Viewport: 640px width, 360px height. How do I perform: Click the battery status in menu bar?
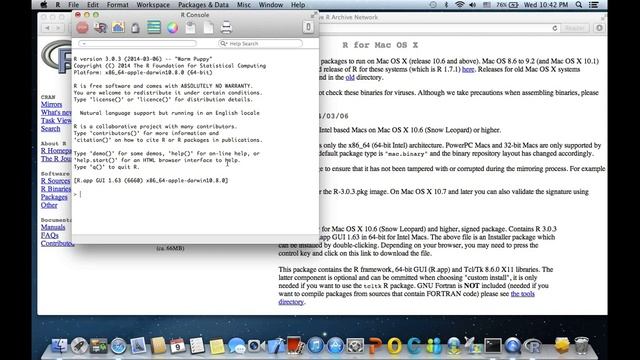tap(508, 5)
